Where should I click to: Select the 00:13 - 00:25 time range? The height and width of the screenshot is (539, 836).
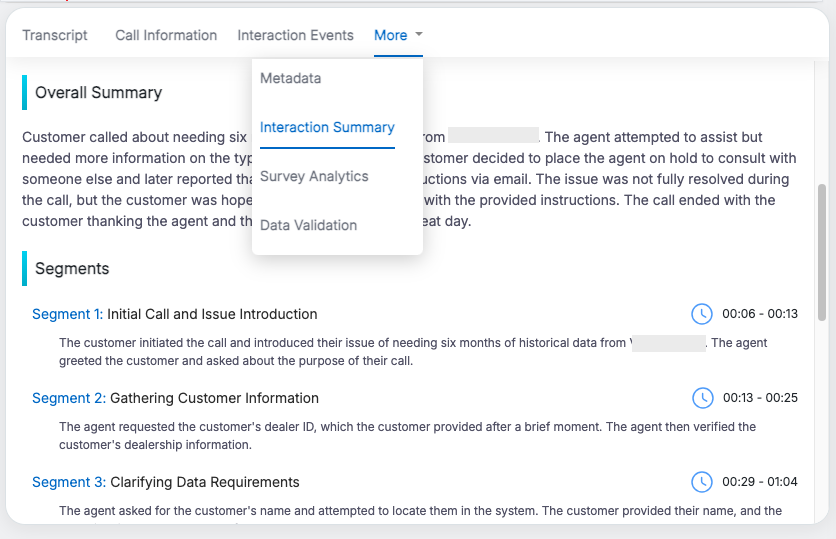(x=760, y=398)
